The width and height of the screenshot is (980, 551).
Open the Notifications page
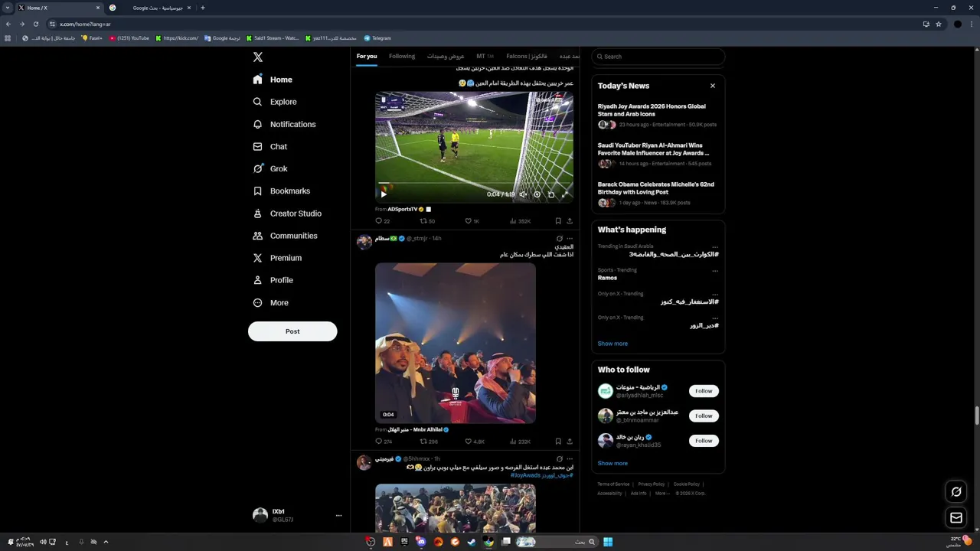[284, 124]
